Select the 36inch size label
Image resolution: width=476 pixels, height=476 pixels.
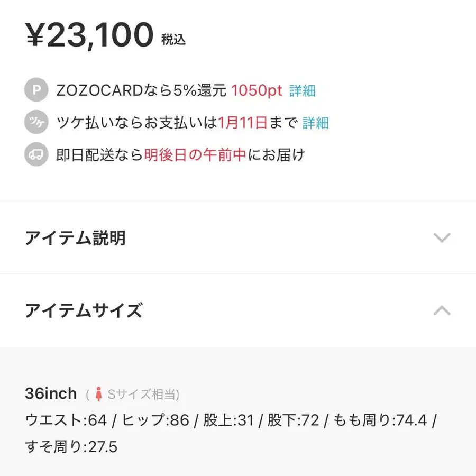click(x=51, y=392)
